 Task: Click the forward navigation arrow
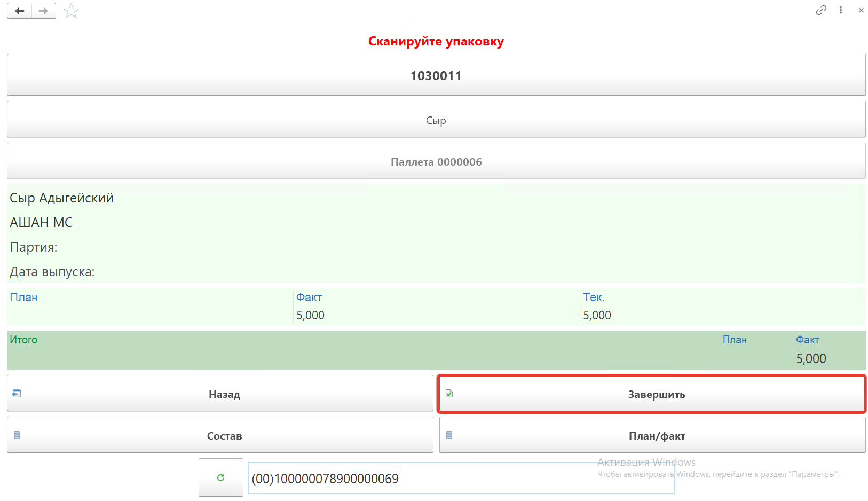tap(44, 11)
